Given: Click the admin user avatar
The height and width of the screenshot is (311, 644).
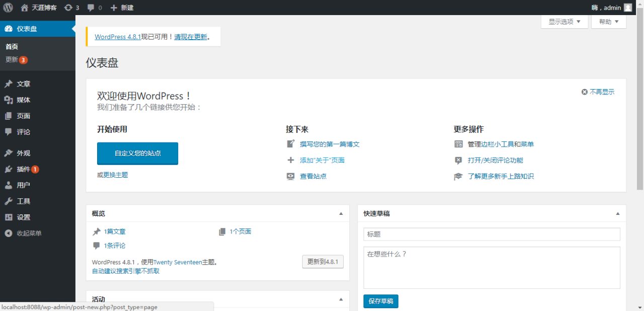Looking at the screenshot, I should tap(628, 8).
